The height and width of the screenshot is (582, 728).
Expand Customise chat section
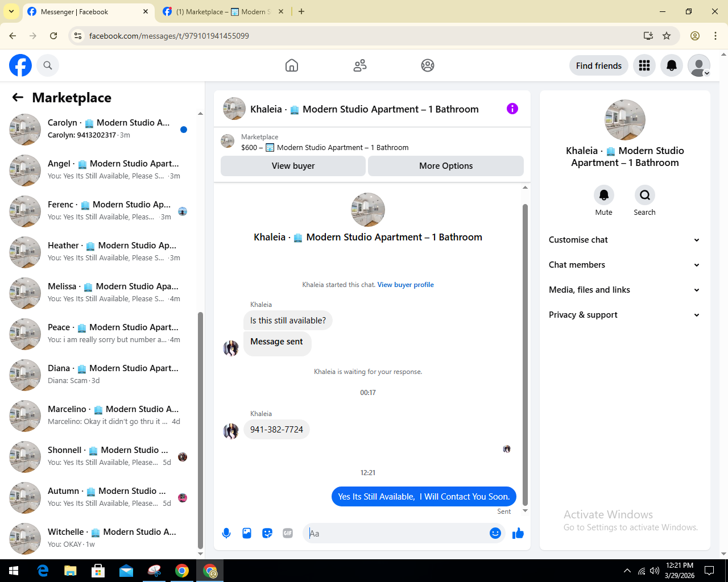point(624,240)
